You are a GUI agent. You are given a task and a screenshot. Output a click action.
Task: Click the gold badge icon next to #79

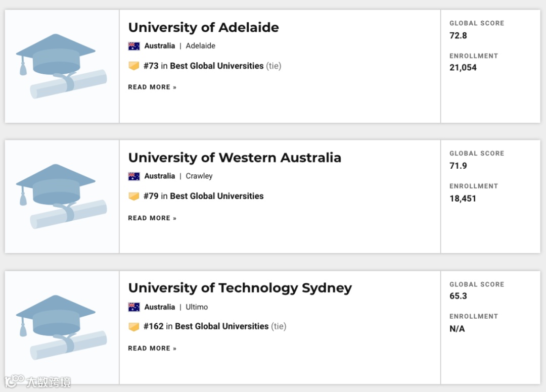pyautogui.click(x=134, y=196)
